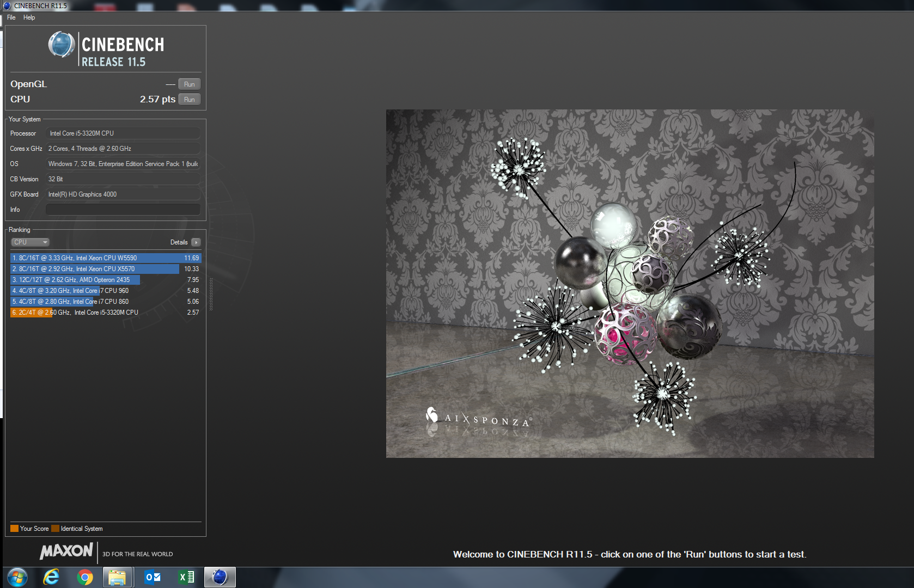This screenshot has height=588, width=914.
Task: Run the OpenGL benchmark test
Action: [x=189, y=84]
